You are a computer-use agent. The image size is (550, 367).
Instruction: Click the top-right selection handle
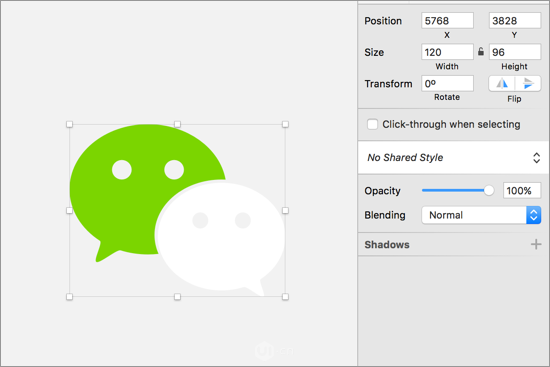point(285,124)
